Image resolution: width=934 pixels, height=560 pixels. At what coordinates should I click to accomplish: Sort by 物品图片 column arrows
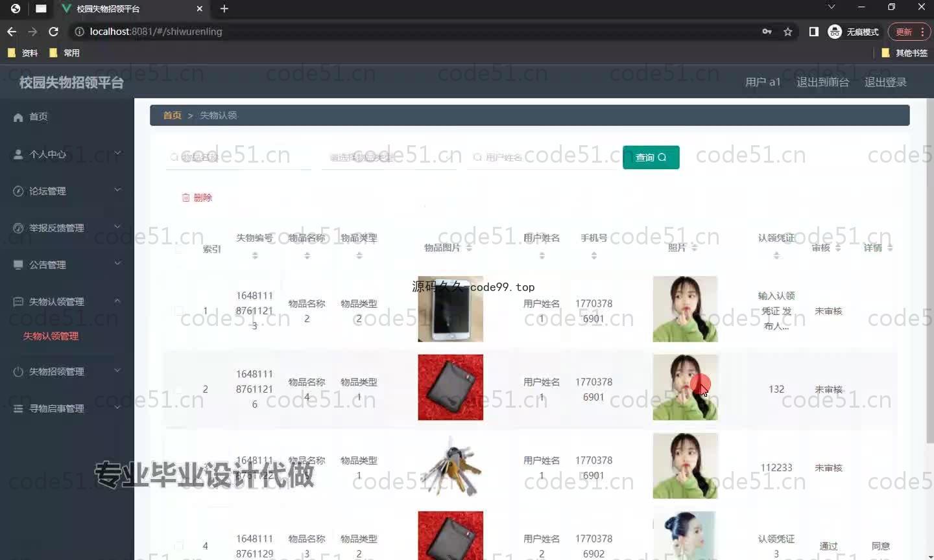click(x=469, y=248)
